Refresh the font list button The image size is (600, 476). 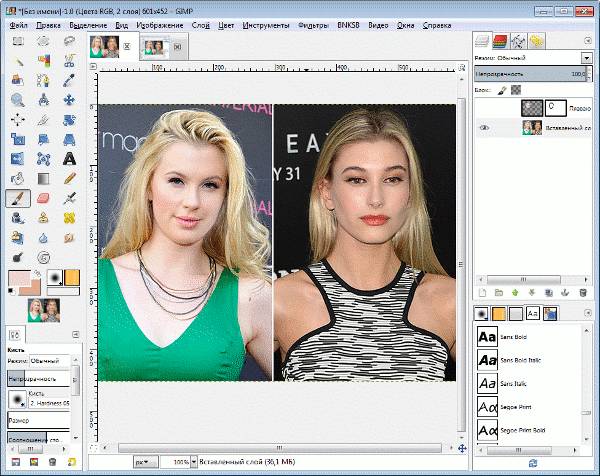(533, 463)
